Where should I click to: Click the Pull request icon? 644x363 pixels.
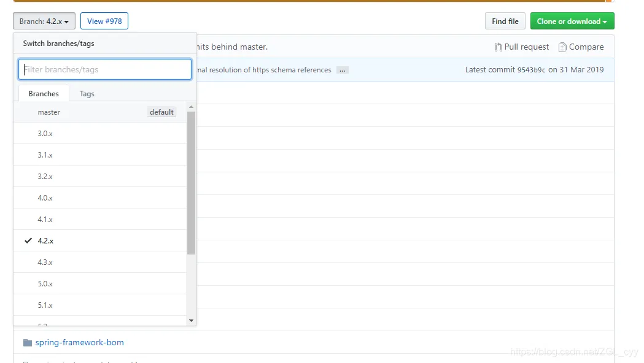click(x=498, y=47)
